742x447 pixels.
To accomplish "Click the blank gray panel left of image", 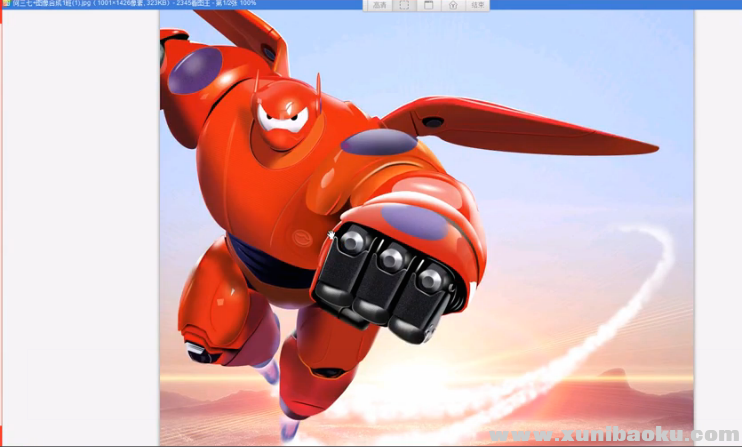I will click(80, 230).
